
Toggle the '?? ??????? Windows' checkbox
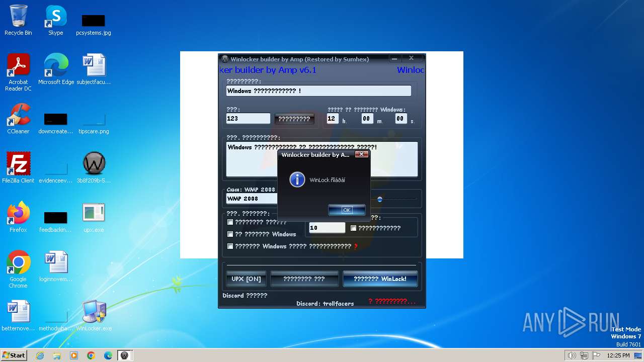pos(230,234)
